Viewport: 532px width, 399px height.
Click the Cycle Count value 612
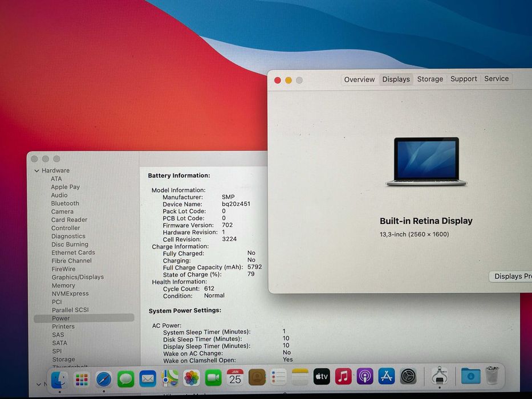pyautogui.click(x=209, y=288)
